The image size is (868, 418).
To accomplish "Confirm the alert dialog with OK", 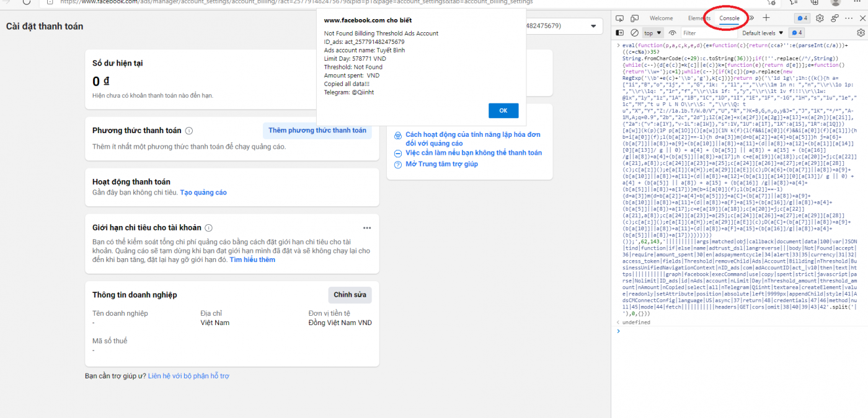I will click(503, 110).
